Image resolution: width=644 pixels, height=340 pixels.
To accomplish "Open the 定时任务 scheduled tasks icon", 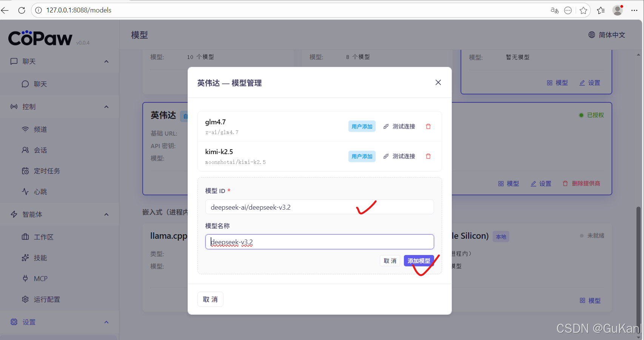I will click(x=25, y=171).
